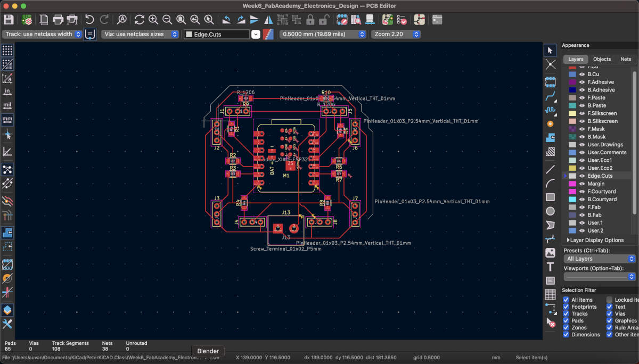The height and width of the screenshot is (364, 639).
Task: Switch to the Nets tab
Action: point(626,59)
